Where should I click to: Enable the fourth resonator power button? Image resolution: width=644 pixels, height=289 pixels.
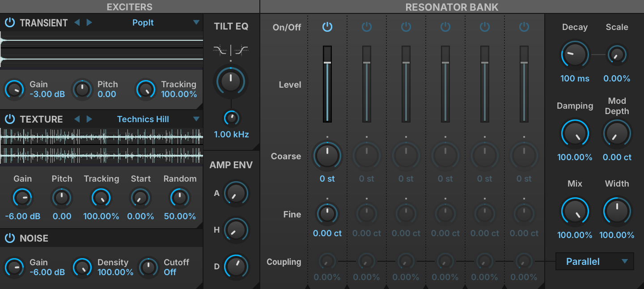point(445,27)
